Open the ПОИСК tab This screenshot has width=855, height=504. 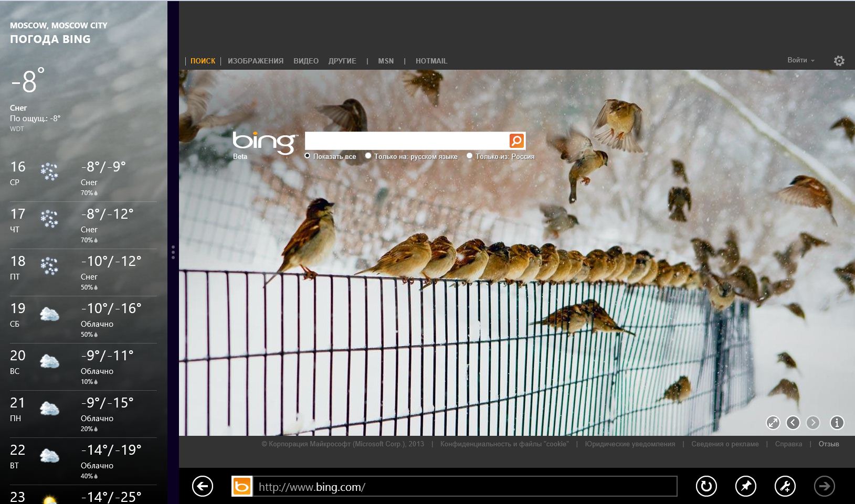(203, 61)
